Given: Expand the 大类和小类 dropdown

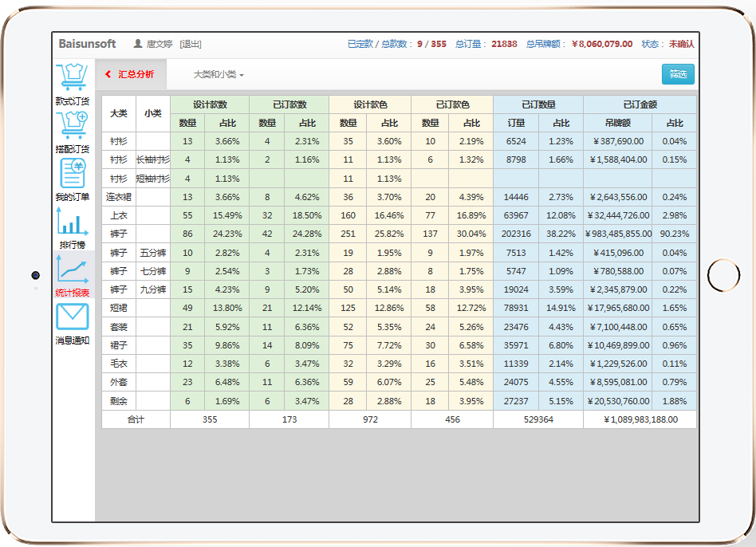Looking at the screenshot, I should (x=219, y=75).
